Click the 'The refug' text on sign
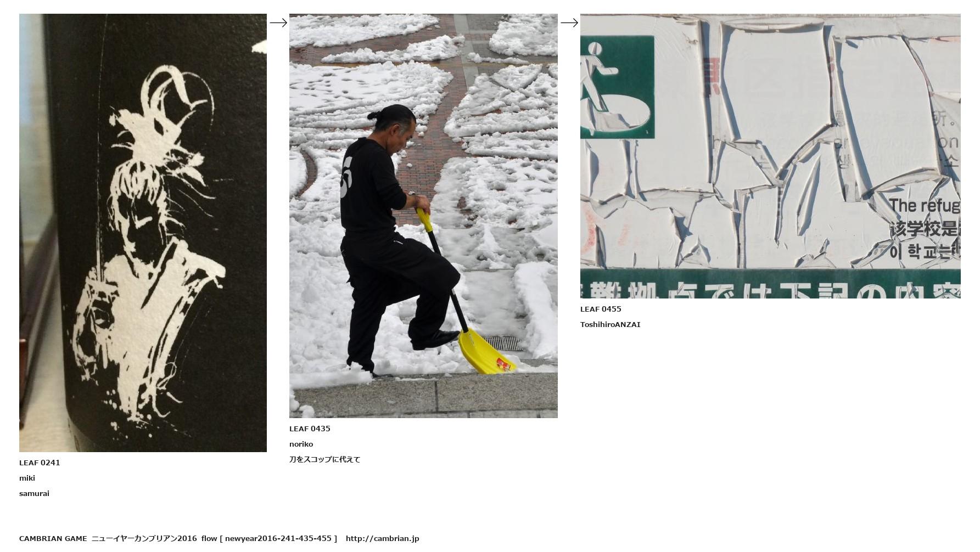980x552 pixels. (x=924, y=206)
